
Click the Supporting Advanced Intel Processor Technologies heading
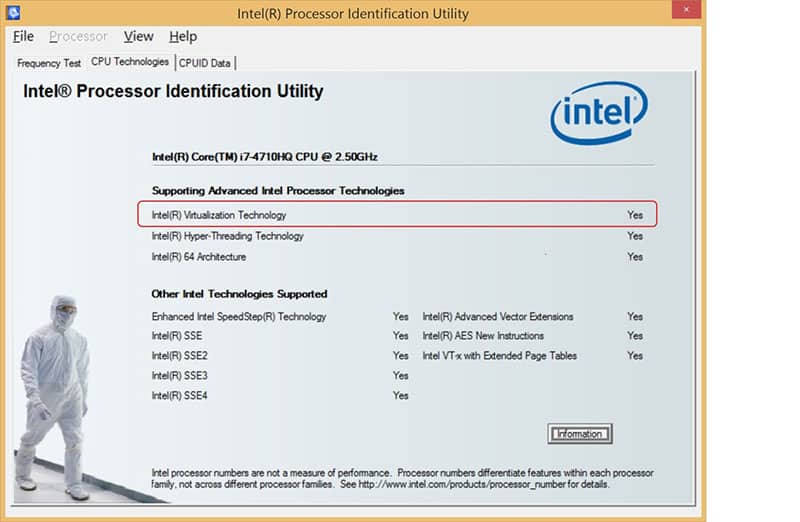point(278,191)
